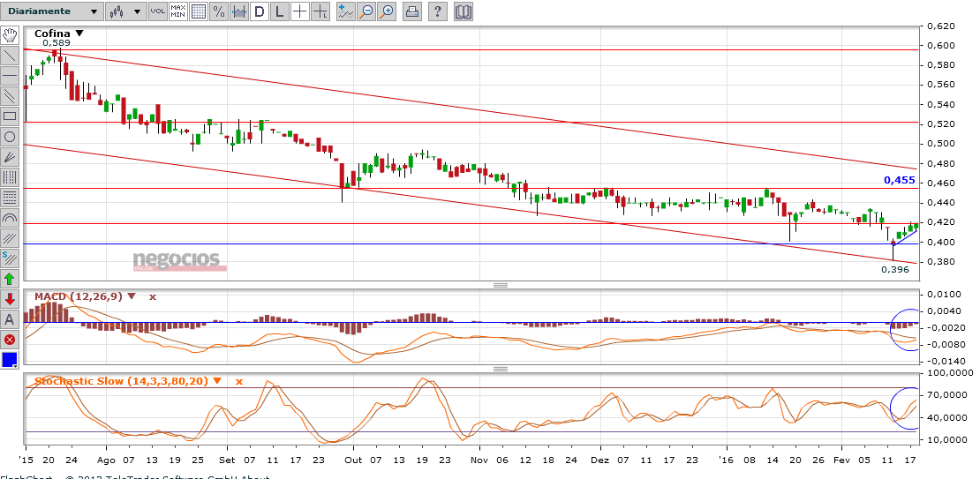Switch to logarithmic scale (L)
The image size is (980, 479).
(279, 11)
